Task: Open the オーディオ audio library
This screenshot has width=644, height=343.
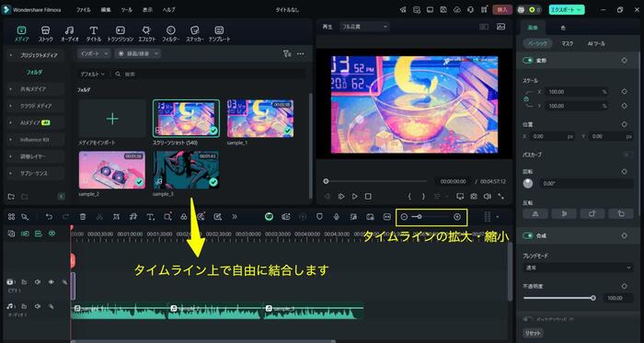Action: (x=69, y=34)
